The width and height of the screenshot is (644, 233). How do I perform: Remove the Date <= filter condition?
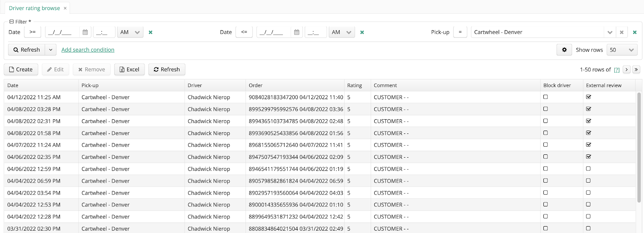tap(362, 32)
